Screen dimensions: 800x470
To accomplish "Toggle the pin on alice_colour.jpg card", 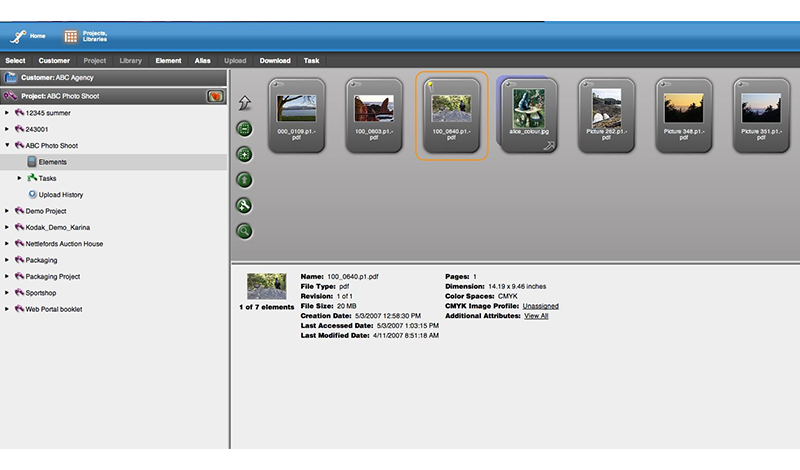I will (511, 84).
